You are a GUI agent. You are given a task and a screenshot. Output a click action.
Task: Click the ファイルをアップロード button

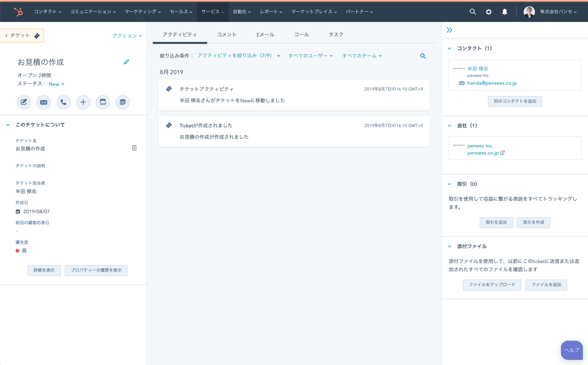pos(492,285)
